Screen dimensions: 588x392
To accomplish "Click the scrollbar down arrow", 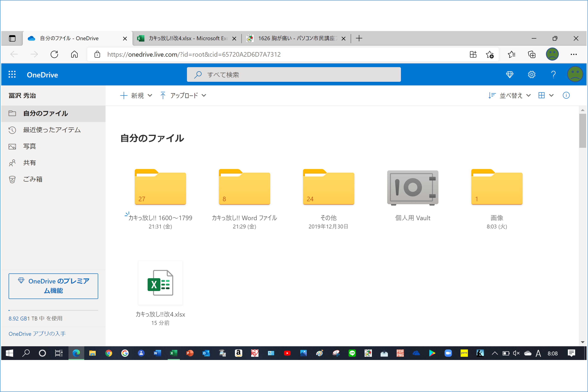I will click(582, 342).
